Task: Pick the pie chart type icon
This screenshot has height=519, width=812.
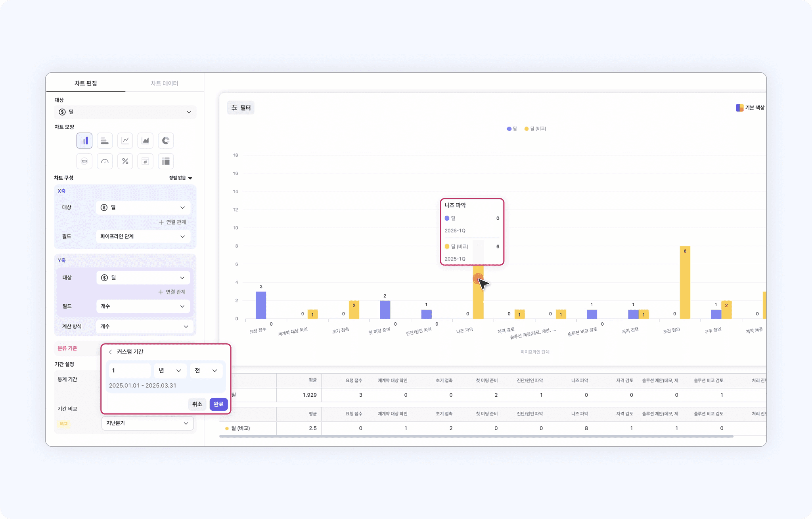Action: pos(166,140)
